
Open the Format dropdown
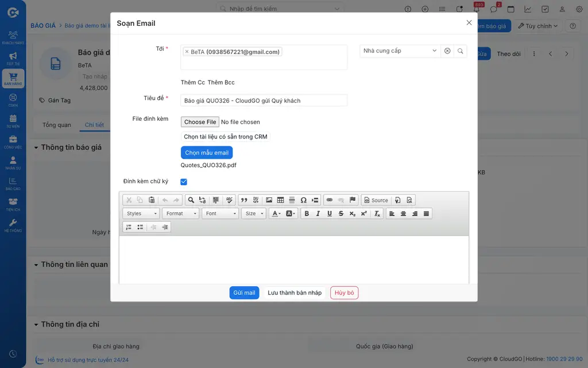[x=181, y=214]
